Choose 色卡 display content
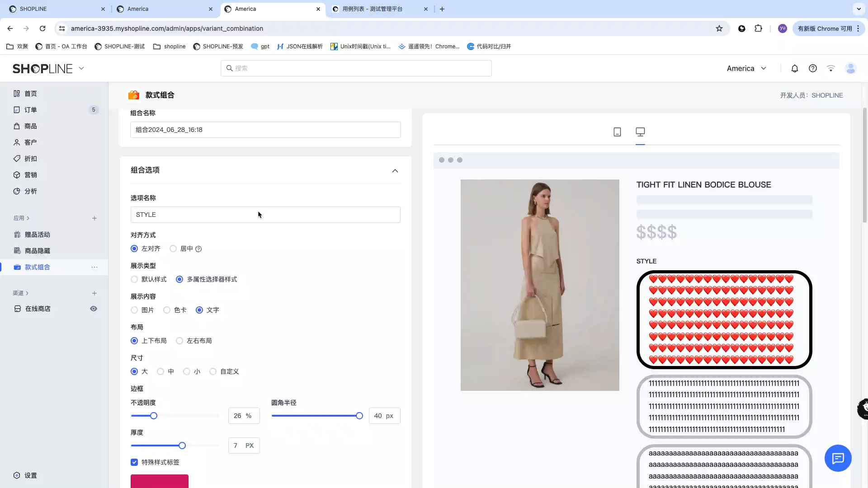868x488 pixels. click(167, 310)
